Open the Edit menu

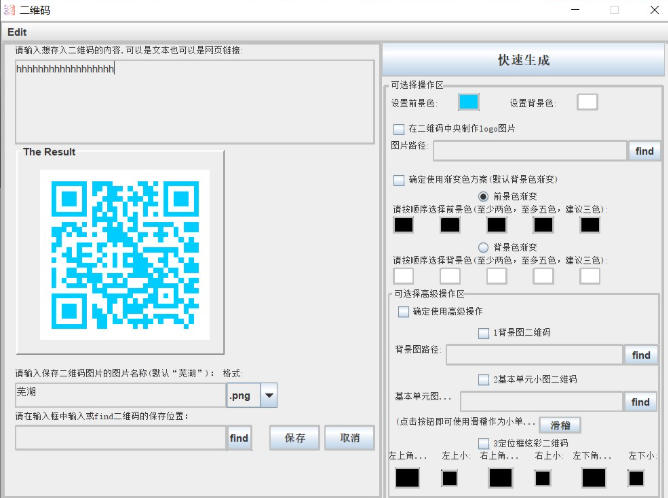click(18, 32)
